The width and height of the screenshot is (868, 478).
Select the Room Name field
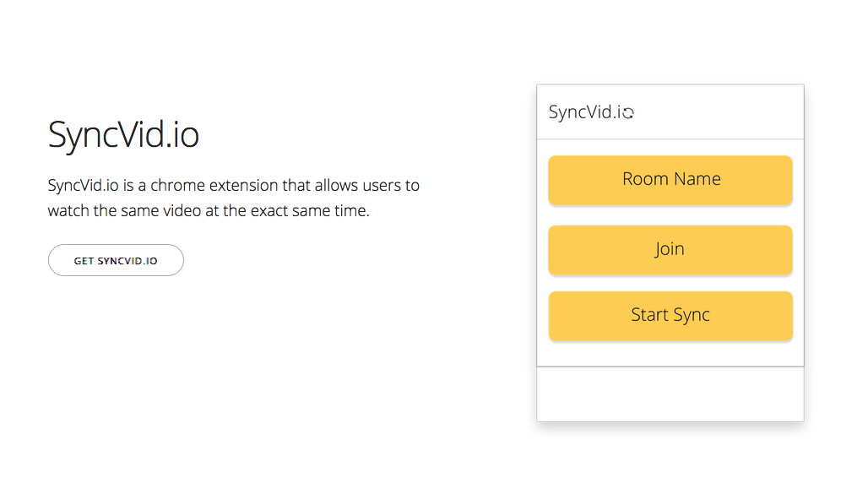point(670,180)
